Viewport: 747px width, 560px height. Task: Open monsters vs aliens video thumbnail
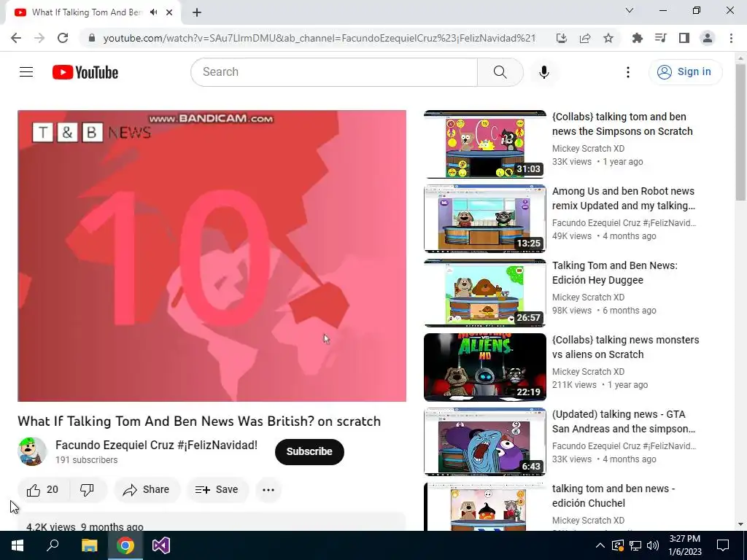485,367
